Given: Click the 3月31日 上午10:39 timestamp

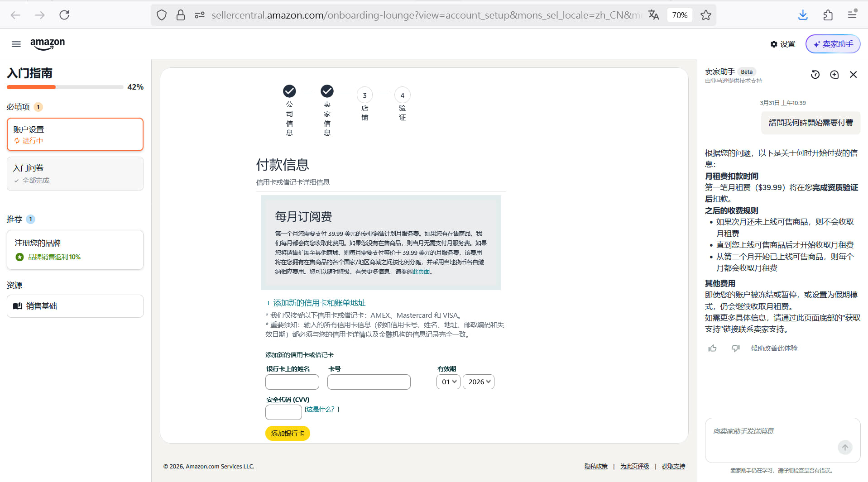Looking at the screenshot, I should click(x=782, y=103).
